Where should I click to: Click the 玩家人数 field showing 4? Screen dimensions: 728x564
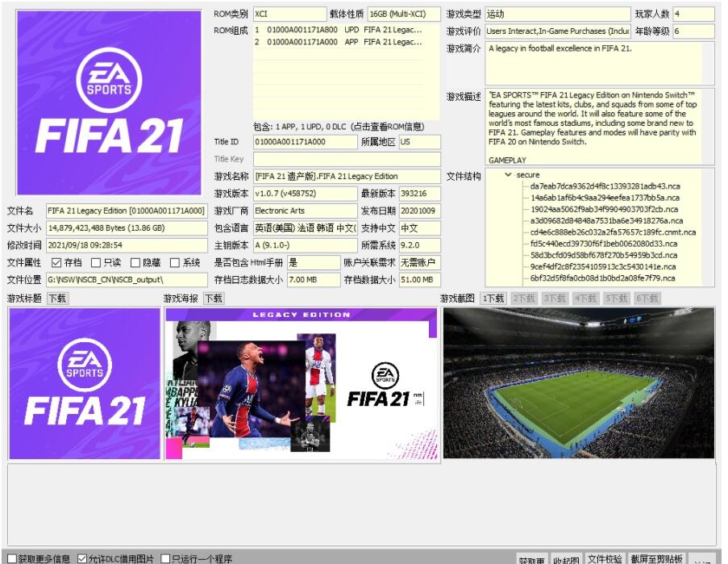coord(693,14)
